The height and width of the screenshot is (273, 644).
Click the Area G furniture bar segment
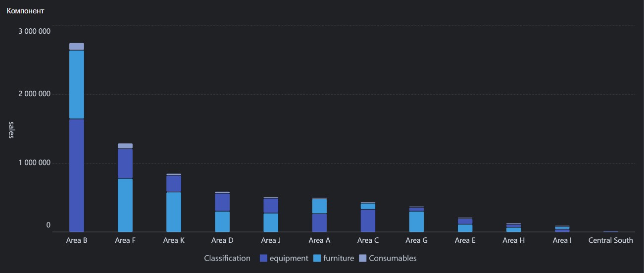point(417,221)
